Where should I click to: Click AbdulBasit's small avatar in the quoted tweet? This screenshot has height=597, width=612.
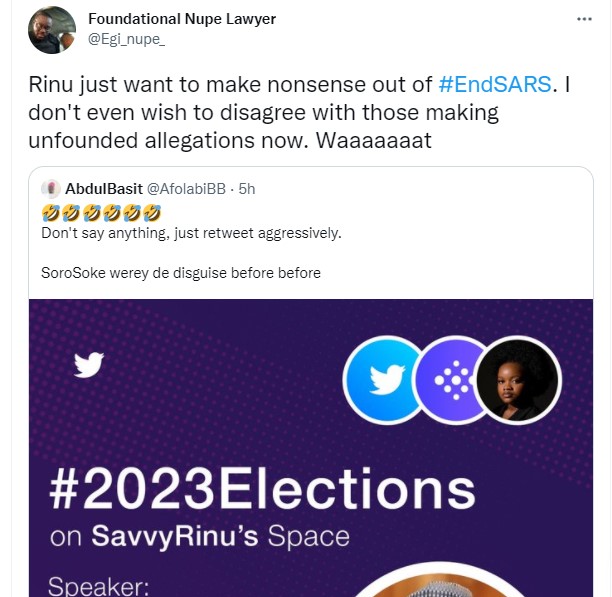click(51, 188)
